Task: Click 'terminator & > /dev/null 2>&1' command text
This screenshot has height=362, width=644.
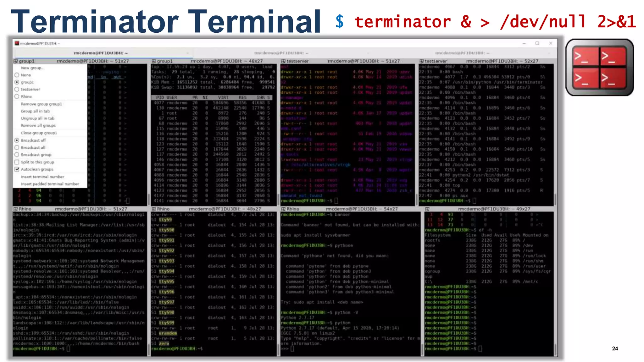Action: [495, 21]
